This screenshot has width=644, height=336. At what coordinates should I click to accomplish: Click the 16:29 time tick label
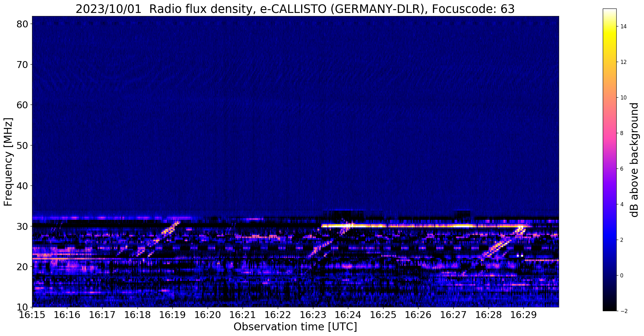click(x=524, y=315)
